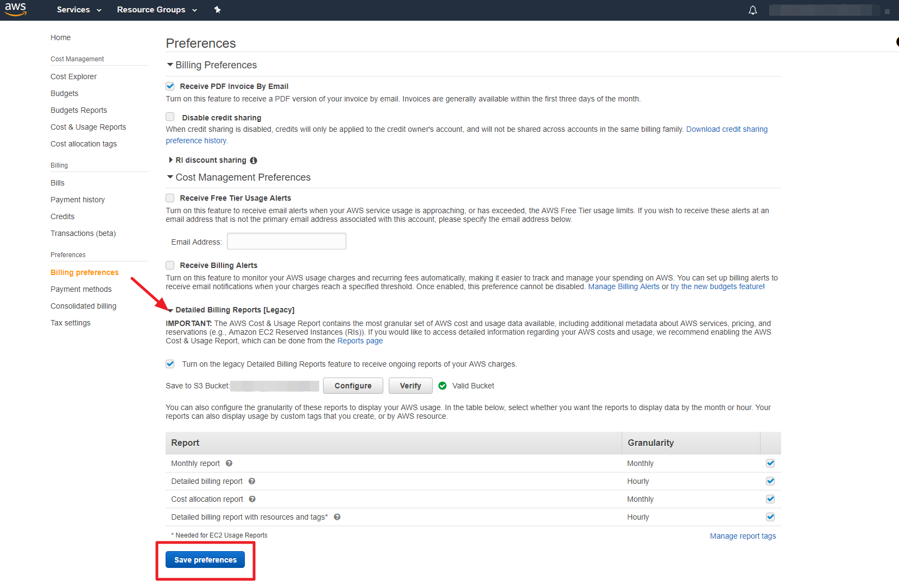Open Cost Explorer from the sidebar

click(x=73, y=76)
